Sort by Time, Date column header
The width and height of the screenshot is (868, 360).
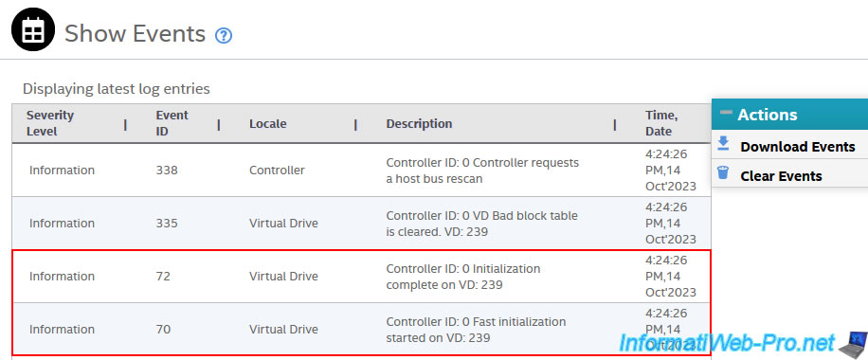click(x=661, y=123)
